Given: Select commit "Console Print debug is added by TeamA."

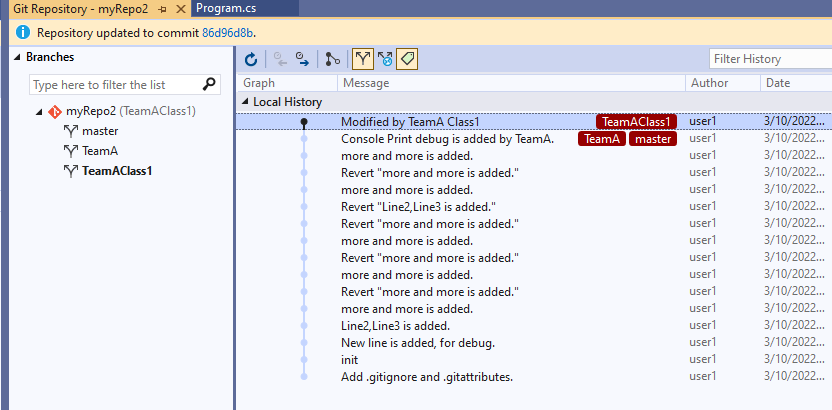Looking at the screenshot, I should coord(448,139).
